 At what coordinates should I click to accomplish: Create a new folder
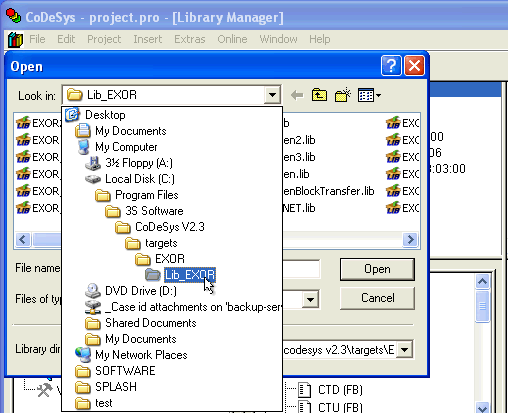coord(343,95)
